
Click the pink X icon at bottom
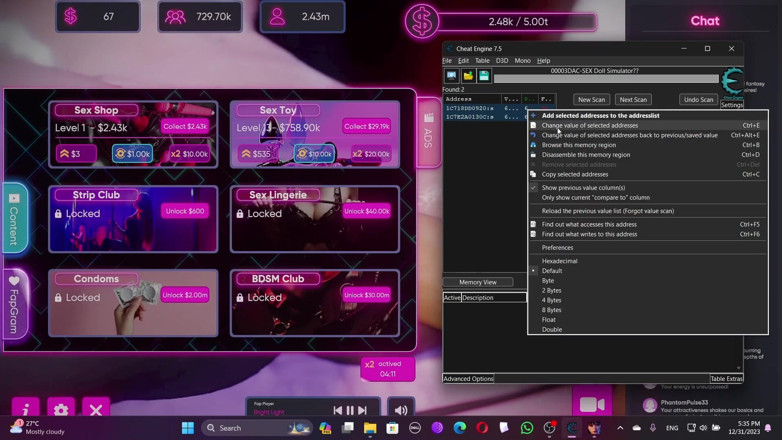[96, 408]
